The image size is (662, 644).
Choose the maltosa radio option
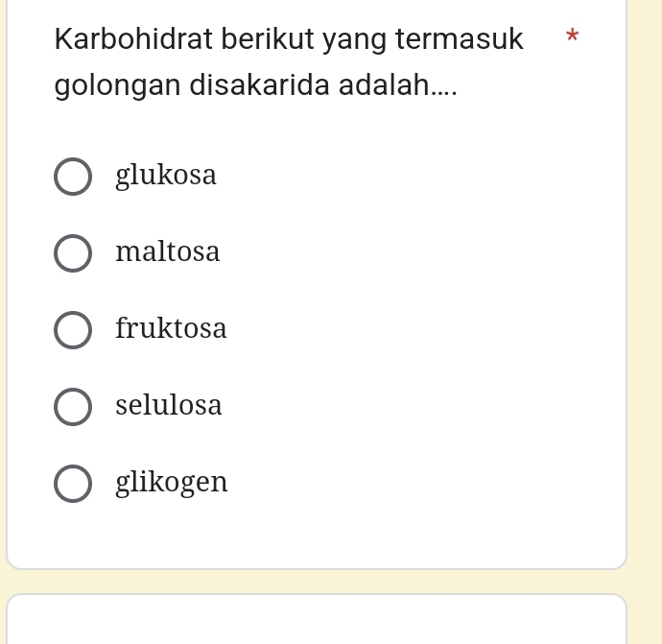click(73, 253)
